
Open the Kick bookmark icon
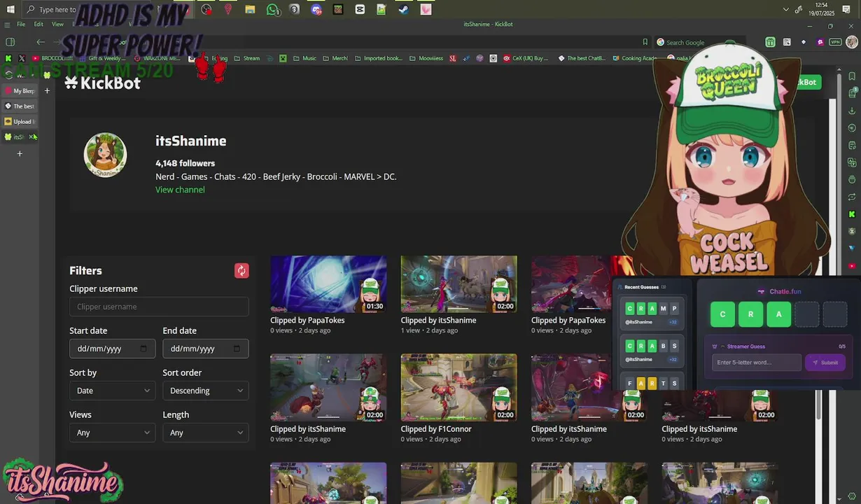(x=8, y=59)
